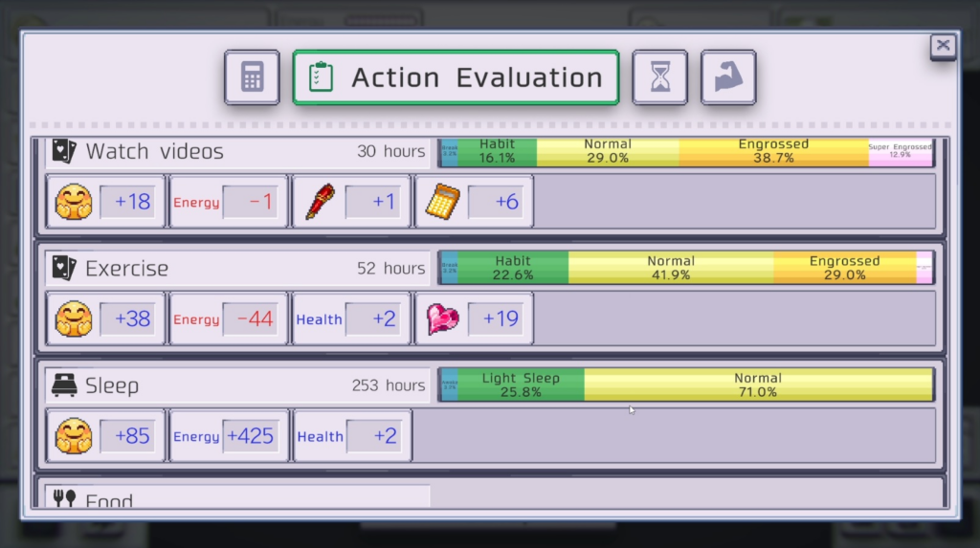980x548 pixels.
Task: Click the happy face icon for Watch videos
Action: coord(74,202)
